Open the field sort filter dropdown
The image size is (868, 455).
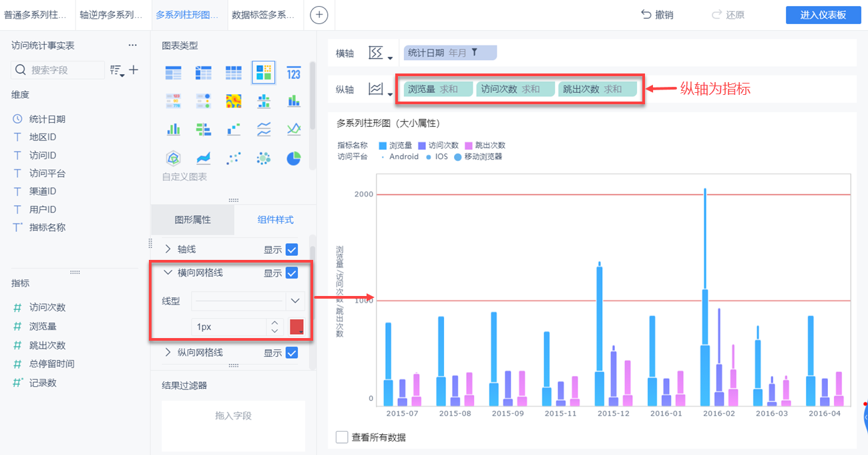pyautogui.click(x=117, y=70)
